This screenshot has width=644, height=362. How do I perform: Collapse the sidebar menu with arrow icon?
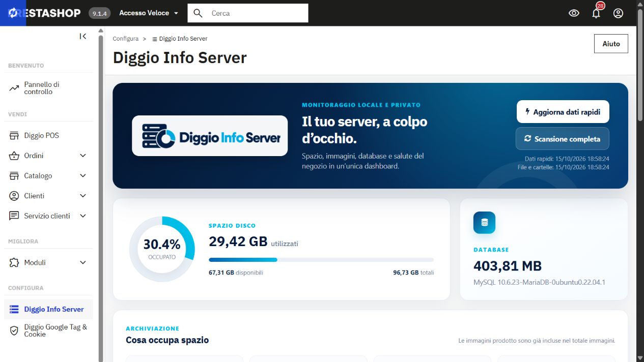coord(83,36)
